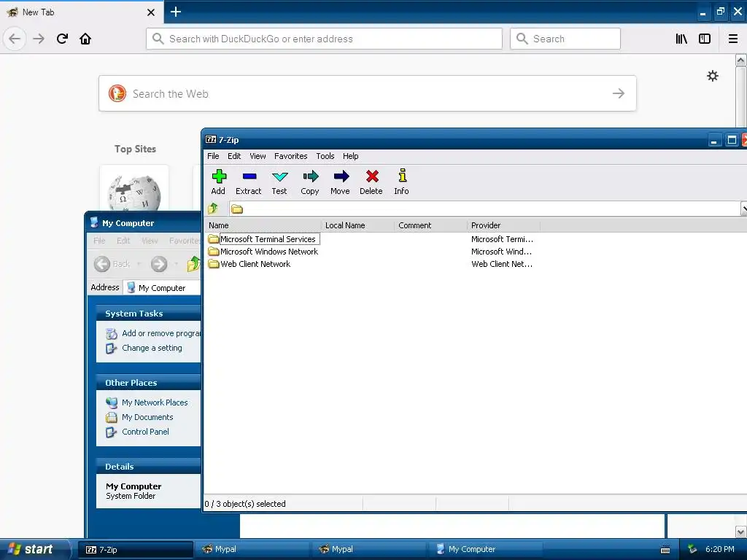747x560 pixels.
Task: Run the Test tool in 7-Zip
Action: (x=279, y=182)
